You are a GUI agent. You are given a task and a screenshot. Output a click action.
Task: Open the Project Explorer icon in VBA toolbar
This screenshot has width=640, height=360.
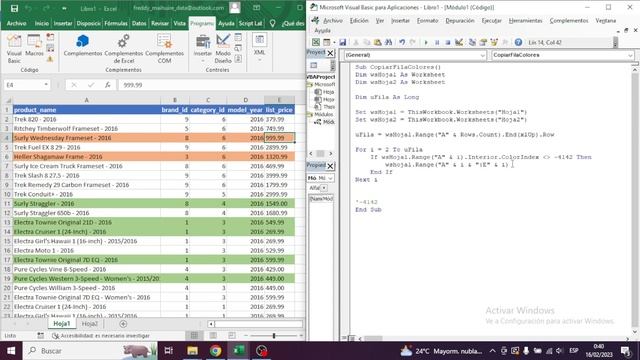tap(472, 42)
